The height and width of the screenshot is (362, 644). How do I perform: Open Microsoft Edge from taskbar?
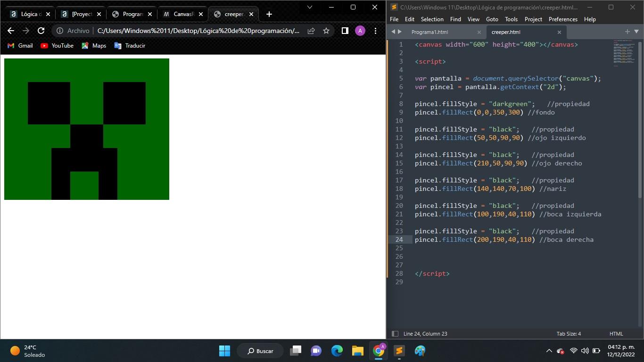tap(337, 351)
